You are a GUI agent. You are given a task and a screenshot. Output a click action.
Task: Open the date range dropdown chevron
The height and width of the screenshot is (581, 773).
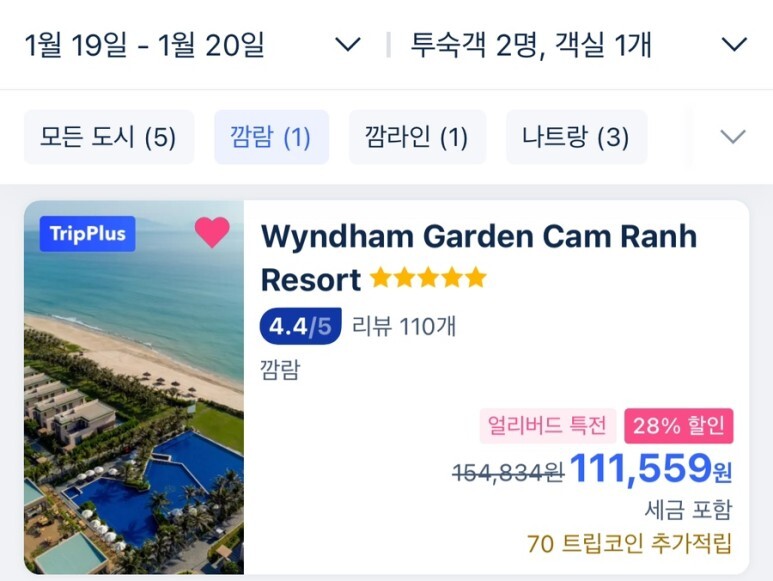tap(348, 45)
